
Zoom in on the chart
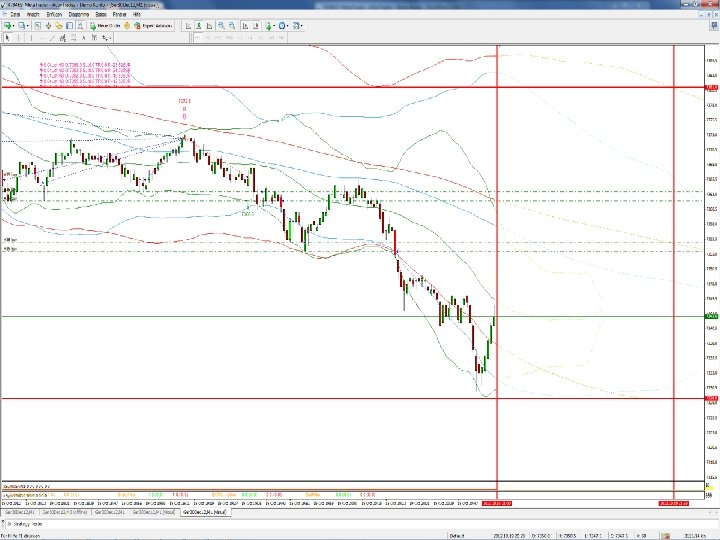coord(221,26)
